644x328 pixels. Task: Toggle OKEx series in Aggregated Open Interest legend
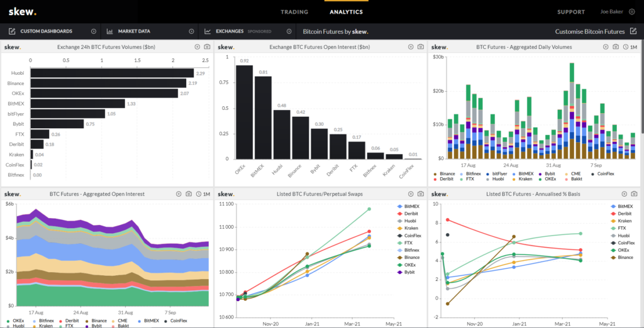(x=15, y=320)
